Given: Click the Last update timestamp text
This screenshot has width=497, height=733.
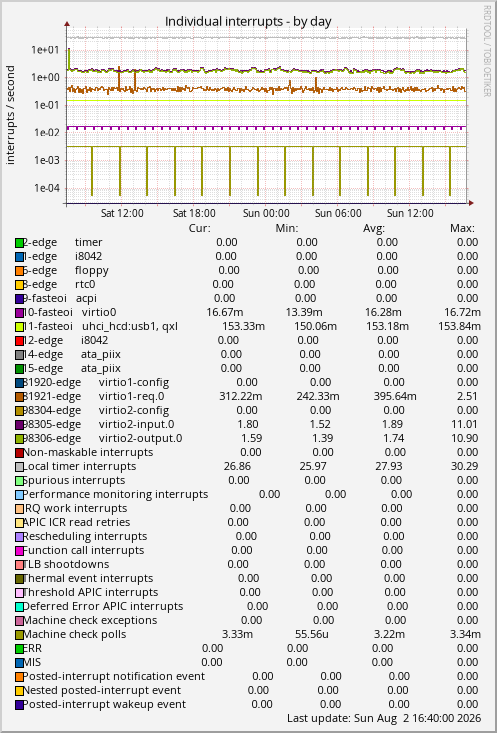Looking at the screenshot, I should tap(384, 718).
